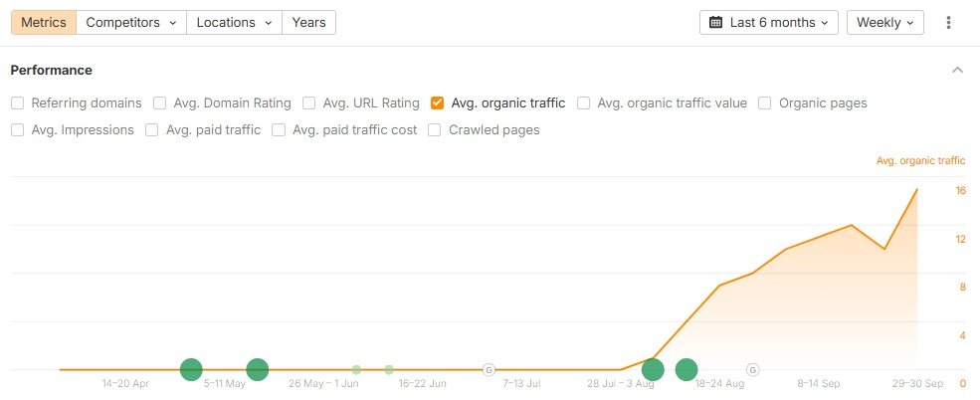The image size is (980, 400).
Task: Click the calendar icon in date range
Action: pyautogui.click(x=716, y=22)
